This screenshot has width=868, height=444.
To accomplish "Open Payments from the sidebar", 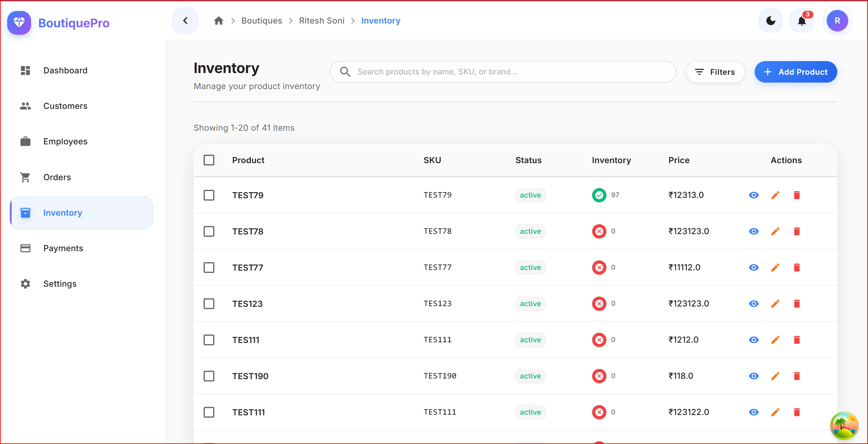I will (63, 248).
